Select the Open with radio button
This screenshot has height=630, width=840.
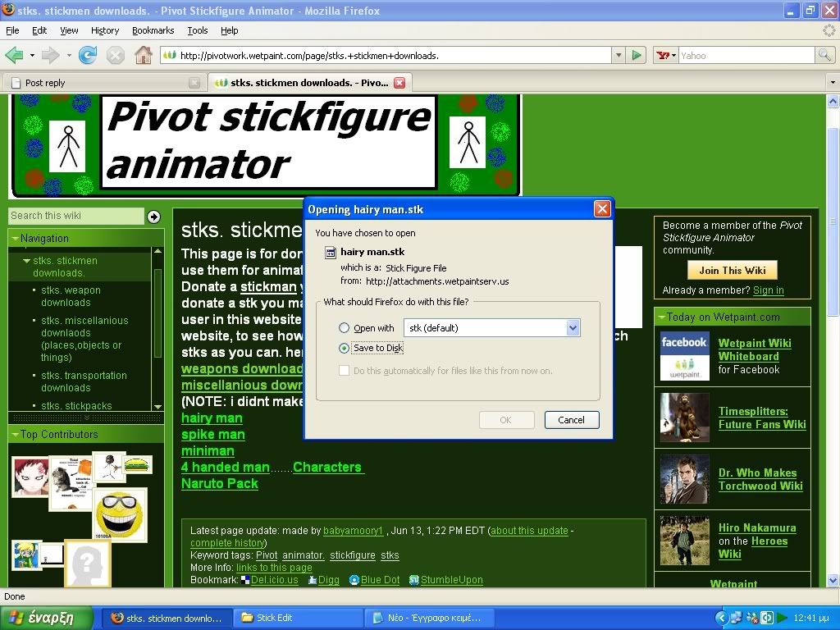[345, 328]
